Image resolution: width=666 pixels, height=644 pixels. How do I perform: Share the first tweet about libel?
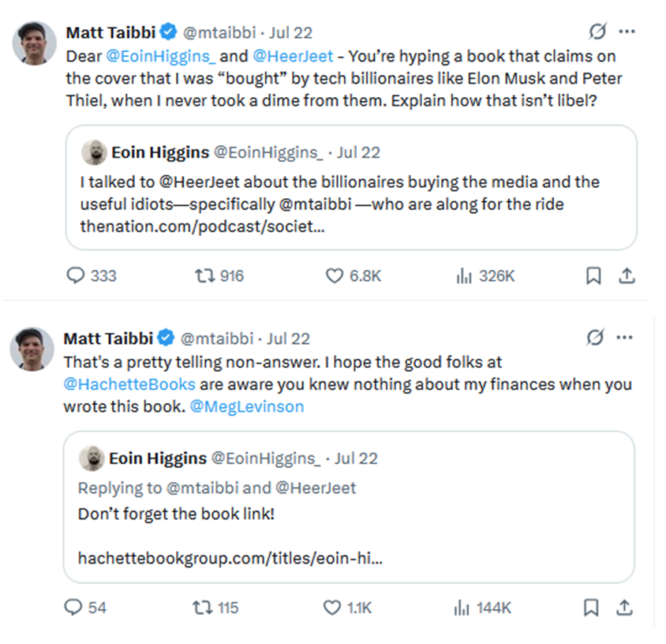click(627, 275)
